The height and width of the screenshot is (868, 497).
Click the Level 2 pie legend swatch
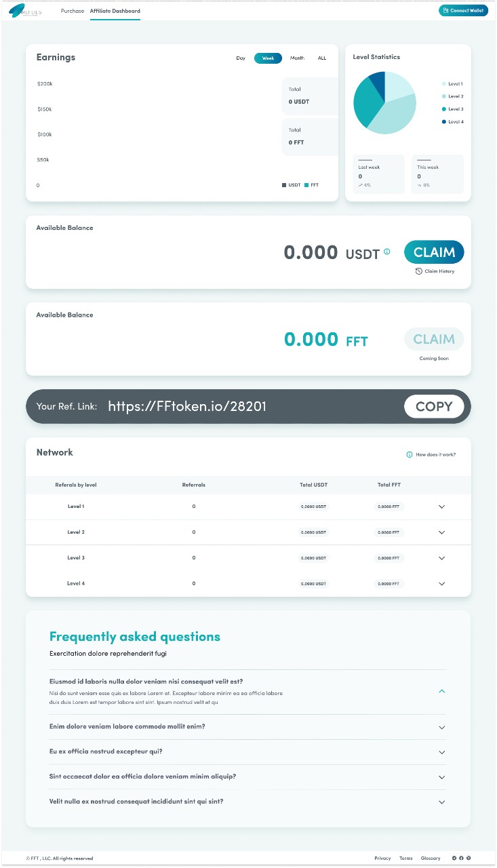coord(444,96)
